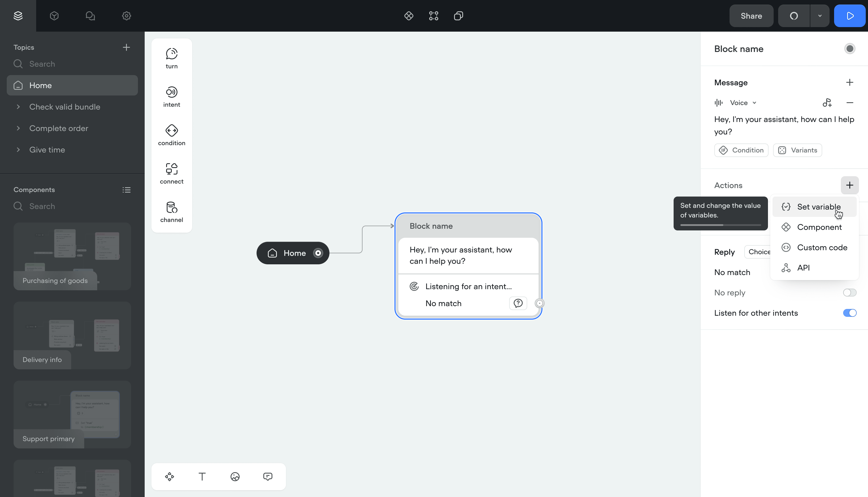Image resolution: width=868 pixels, height=497 pixels.
Task: Select the turn block tool
Action: click(172, 58)
